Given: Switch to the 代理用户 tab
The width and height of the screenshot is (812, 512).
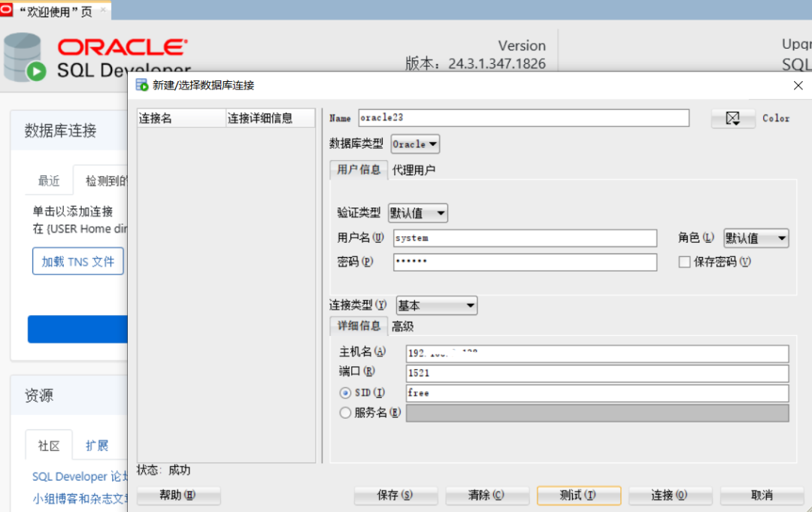Looking at the screenshot, I should coord(414,170).
